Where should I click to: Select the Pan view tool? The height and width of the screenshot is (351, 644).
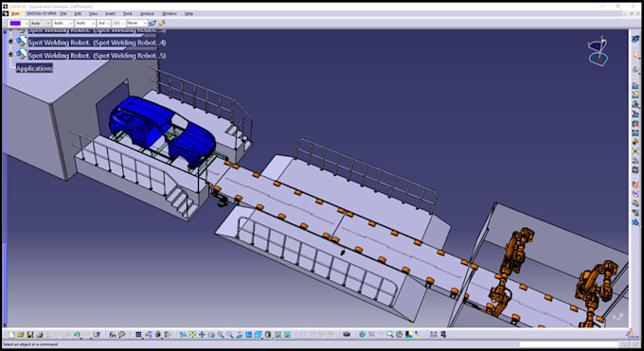click(x=202, y=335)
